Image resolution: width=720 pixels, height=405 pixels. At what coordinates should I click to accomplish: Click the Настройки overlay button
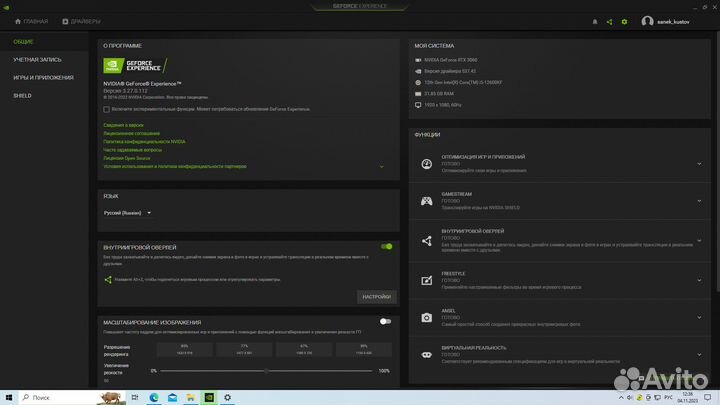(377, 297)
